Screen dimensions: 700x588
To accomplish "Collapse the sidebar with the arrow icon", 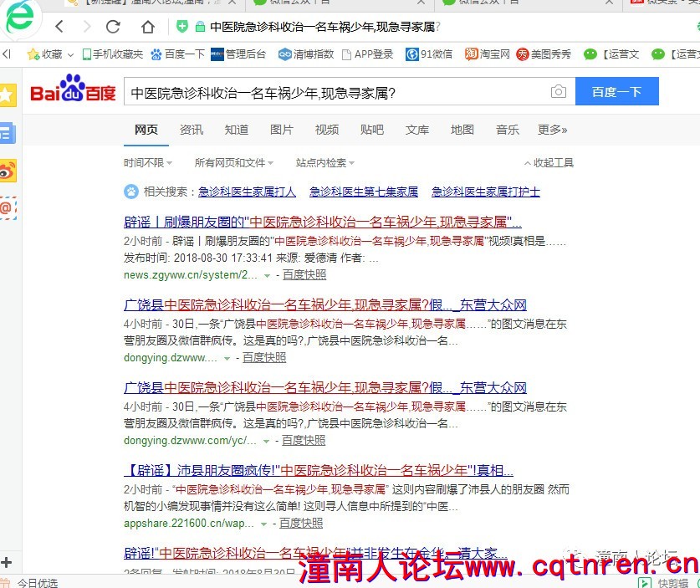I will [x=7, y=54].
